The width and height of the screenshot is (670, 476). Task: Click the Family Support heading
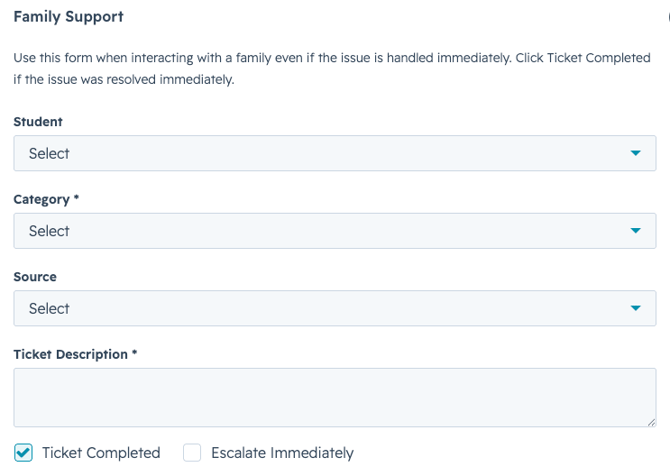[x=68, y=17]
